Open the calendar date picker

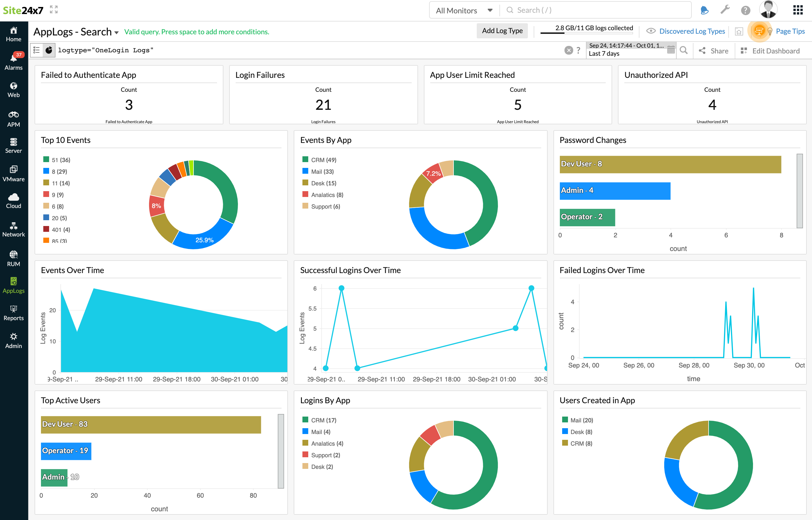671,50
